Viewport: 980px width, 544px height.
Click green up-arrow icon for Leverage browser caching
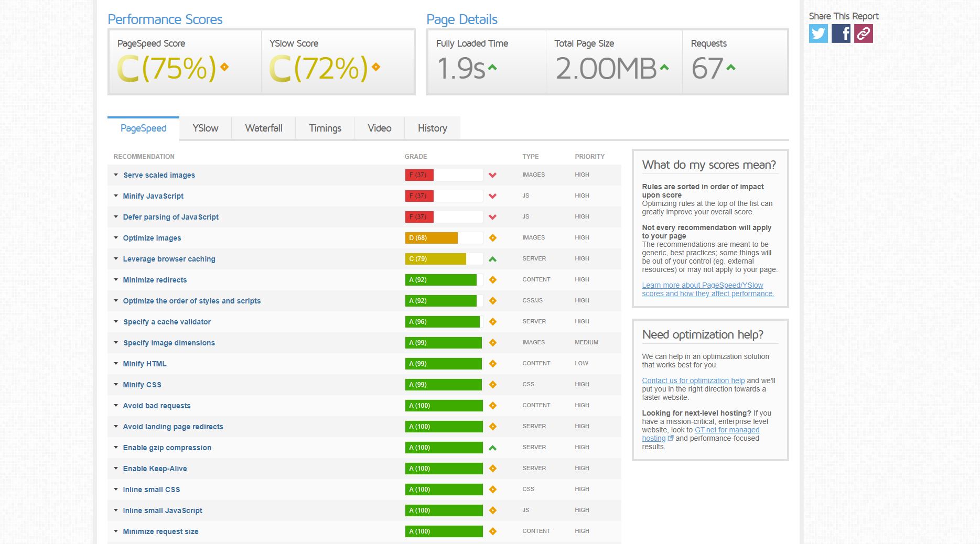tap(492, 259)
